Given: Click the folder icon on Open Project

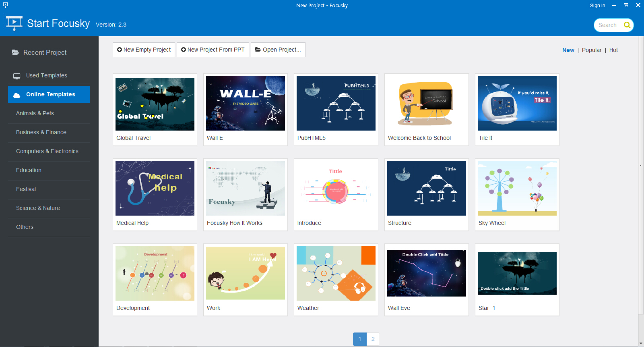Looking at the screenshot, I should tap(258, 50).
